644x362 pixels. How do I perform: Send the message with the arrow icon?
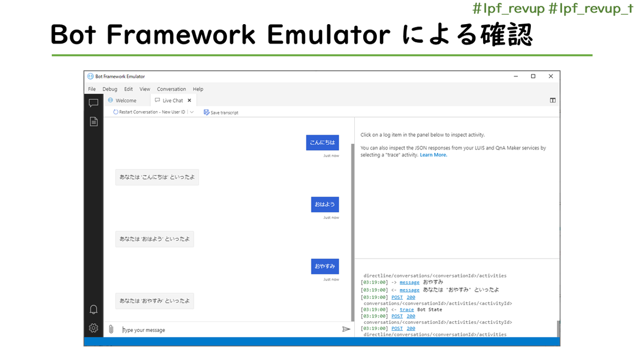(x=346, y=329)
